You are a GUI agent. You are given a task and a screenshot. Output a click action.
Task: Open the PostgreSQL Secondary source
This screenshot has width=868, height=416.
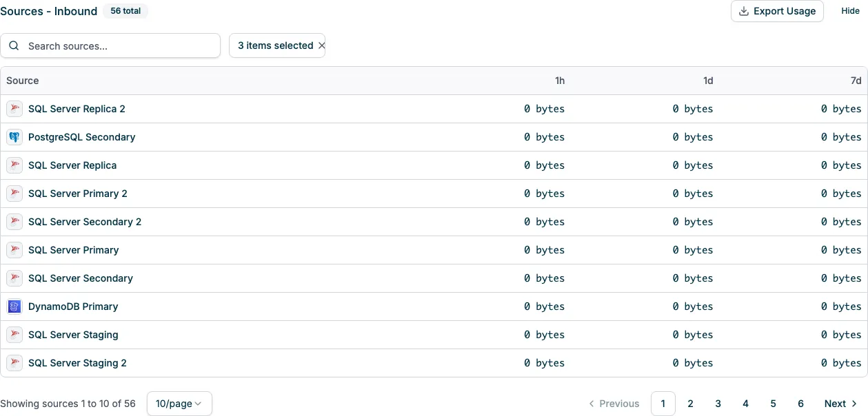click(x=82, y=137)
